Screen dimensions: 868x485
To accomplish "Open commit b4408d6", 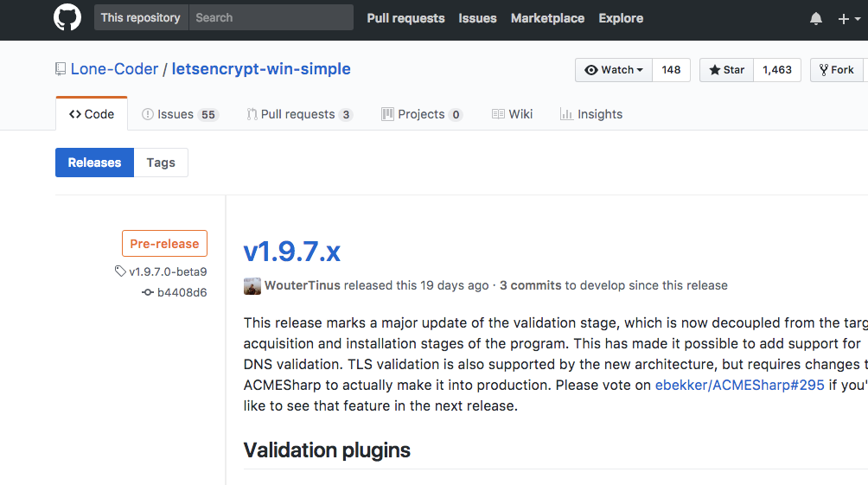I will point(182,292).
